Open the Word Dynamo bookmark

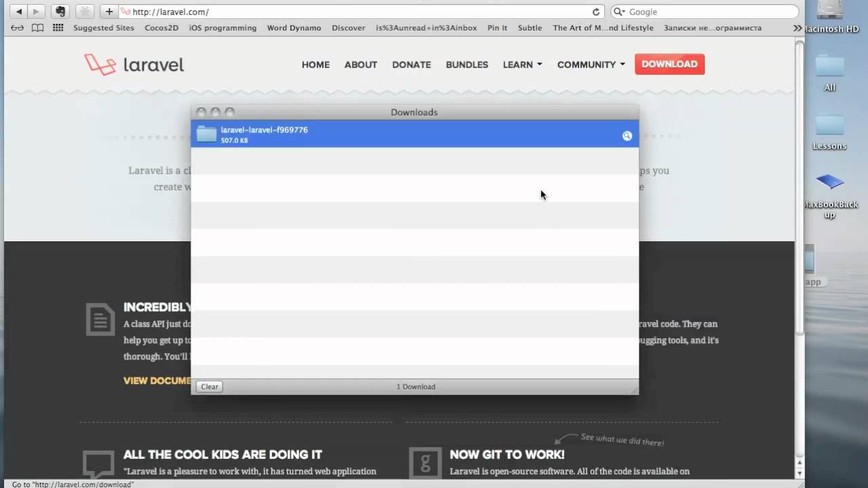point(294,28)
